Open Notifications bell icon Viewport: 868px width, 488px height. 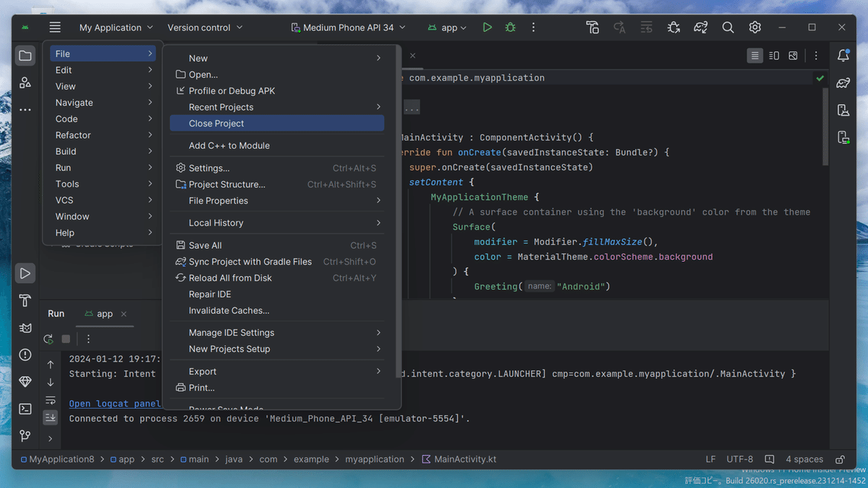pyautogui.click(x=843, y=56)
